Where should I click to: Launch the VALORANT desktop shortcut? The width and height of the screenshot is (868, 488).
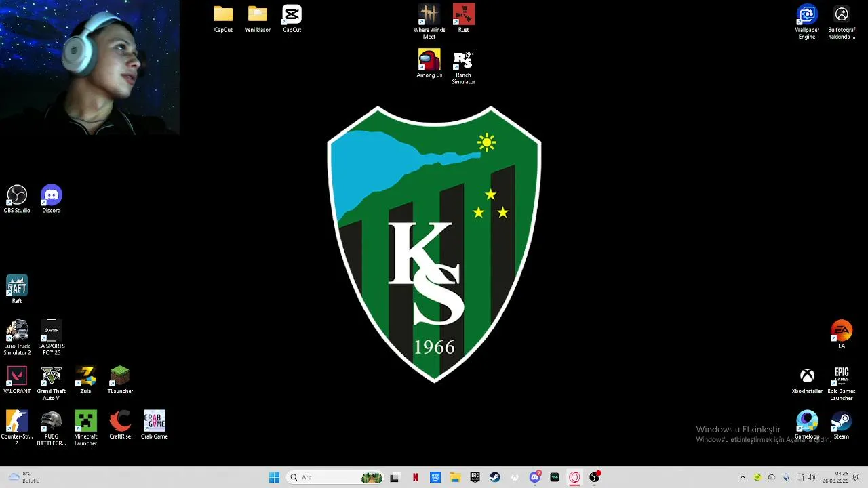pyautogui.click(x=17, y=380)
